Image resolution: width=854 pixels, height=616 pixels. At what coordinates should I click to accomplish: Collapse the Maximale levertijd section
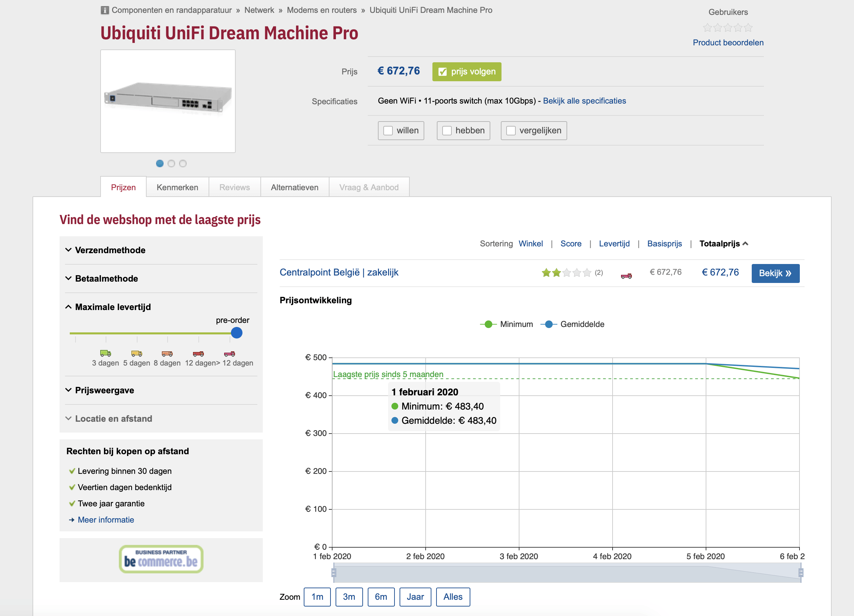click(x=112, y=307)
